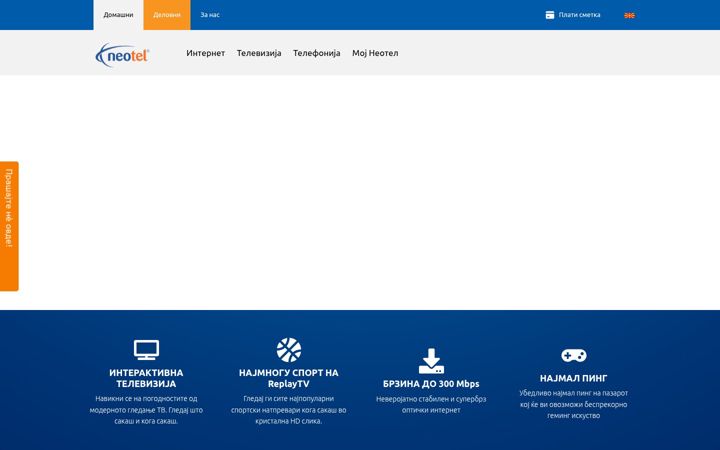This screenshot has width=720, height=450.
Task: Click the gamepad icon
Action: 574,355
